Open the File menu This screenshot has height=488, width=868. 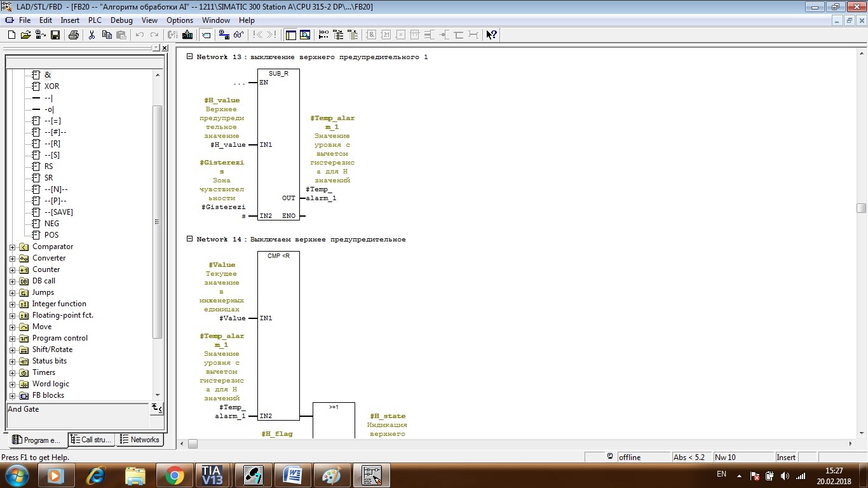click(25, 20)
